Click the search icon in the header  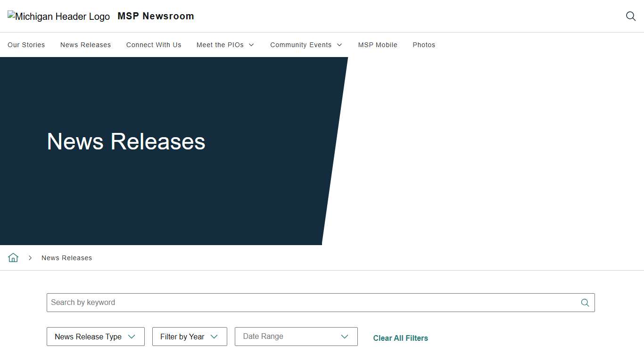[631, 16]
